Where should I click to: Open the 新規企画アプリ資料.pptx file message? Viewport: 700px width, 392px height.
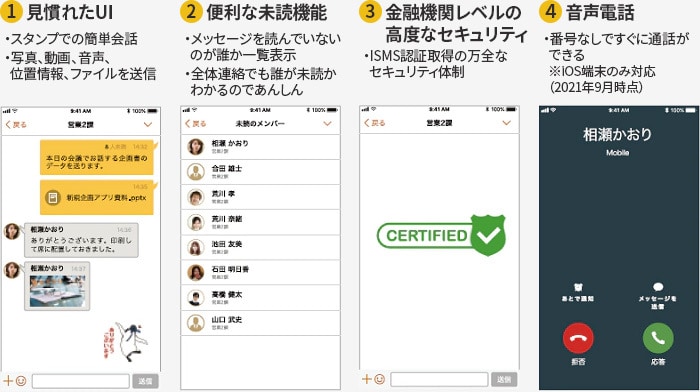click(x=97, y=197)
